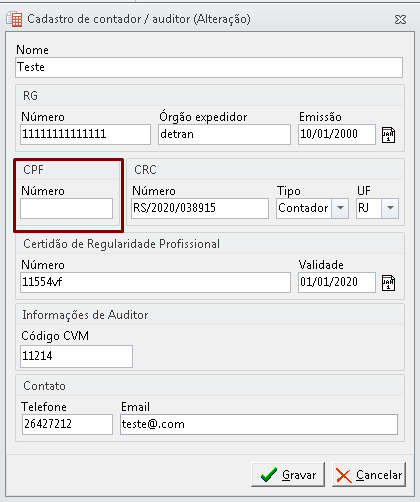Select the Telefone field with 26427212
420x502 pixels.
(x=67, y=424)
